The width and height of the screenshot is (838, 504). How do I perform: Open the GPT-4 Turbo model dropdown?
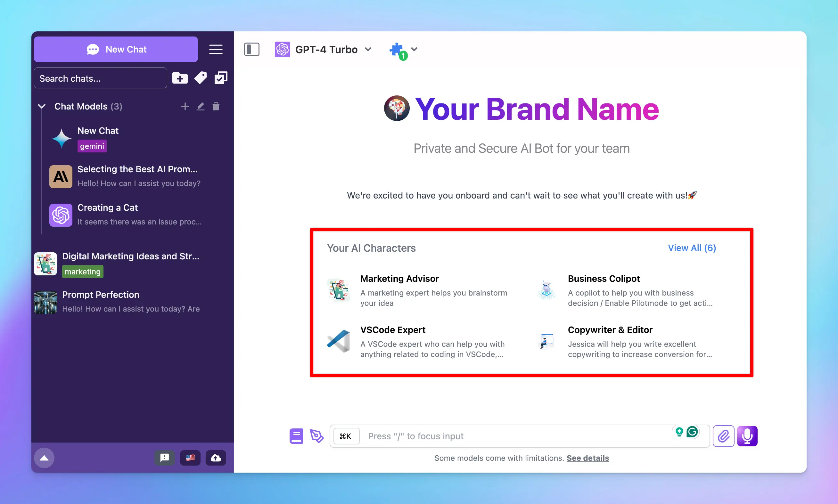[369, 49]
